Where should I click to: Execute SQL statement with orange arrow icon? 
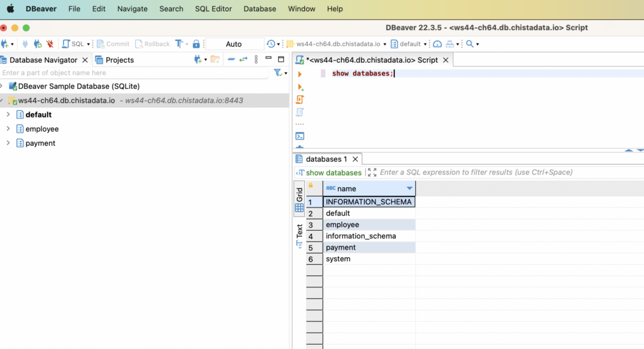click(x=300, y=74)
